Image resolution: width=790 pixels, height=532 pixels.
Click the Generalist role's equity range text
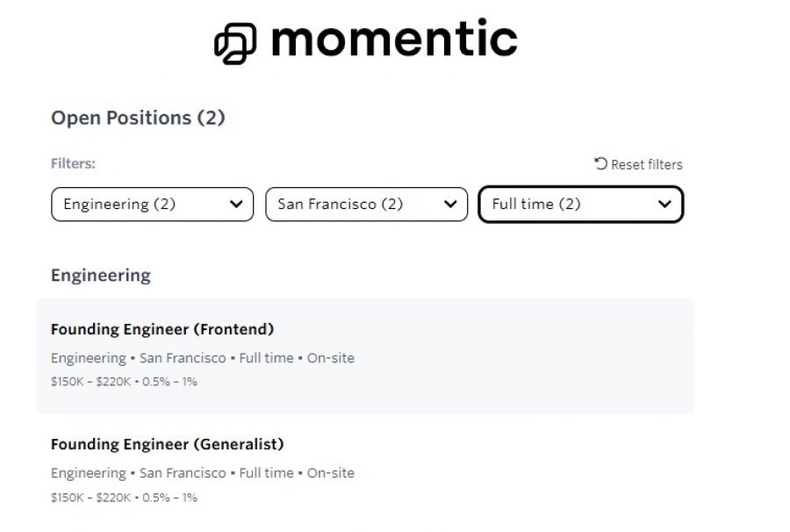(x=171, y=496)
